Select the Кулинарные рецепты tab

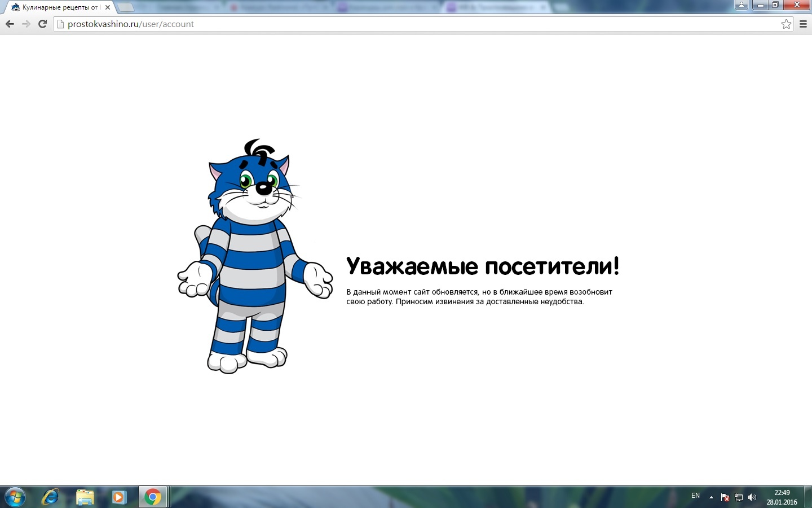coord(56,8)
